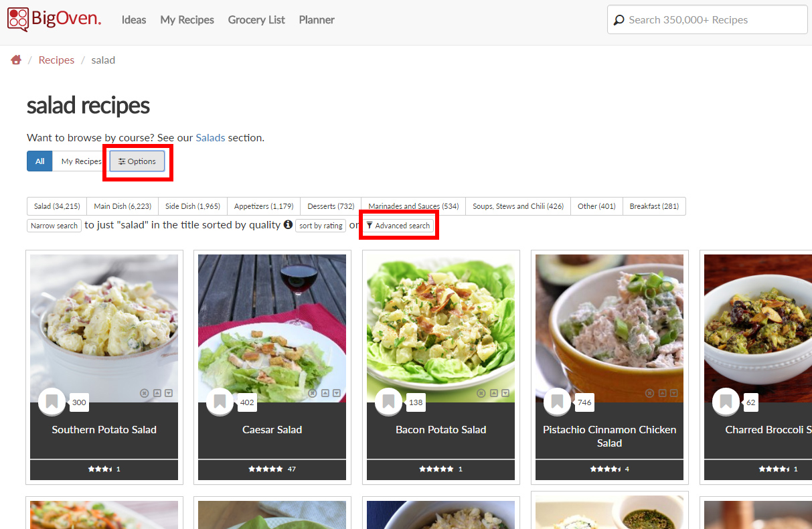Click the up-arrow icon on Southern Potato Salad
812x529 pixels.
point(157,393)
